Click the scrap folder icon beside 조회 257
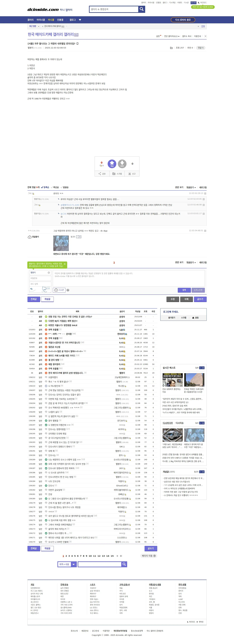The width and height of the screenshot is (234, 644). (x=171, y=48)
